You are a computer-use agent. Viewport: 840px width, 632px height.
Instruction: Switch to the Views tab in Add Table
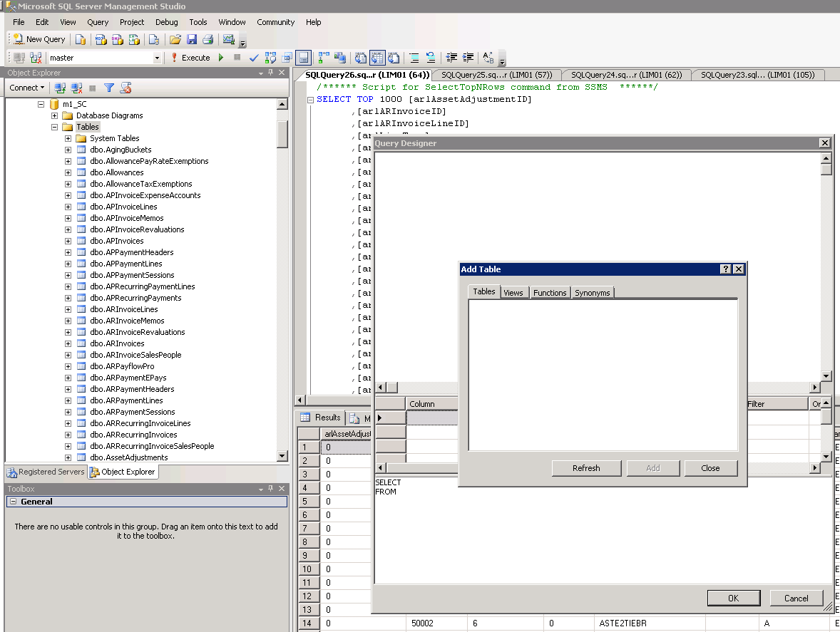click(513, 292)
